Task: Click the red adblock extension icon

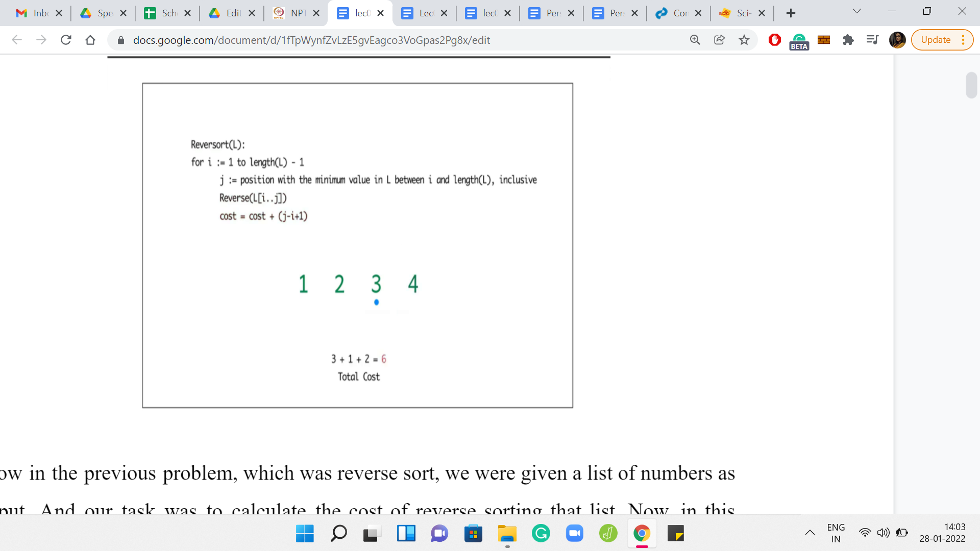Action: [774, 40]
